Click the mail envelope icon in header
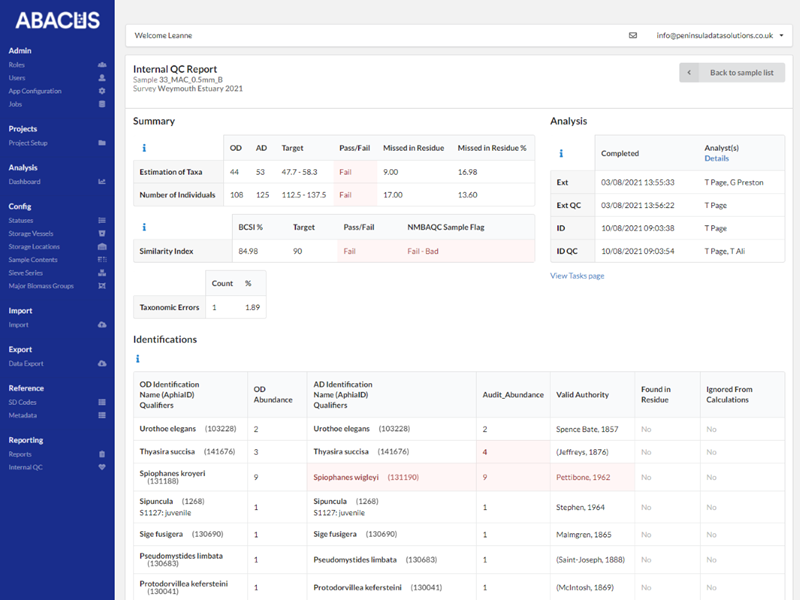 (x=633, y=35)
